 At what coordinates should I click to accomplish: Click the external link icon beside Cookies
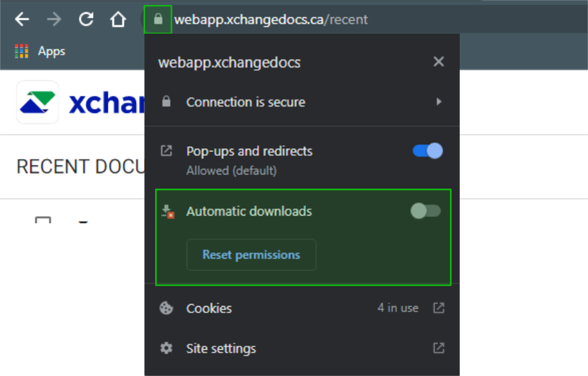[x=439, y=308]
